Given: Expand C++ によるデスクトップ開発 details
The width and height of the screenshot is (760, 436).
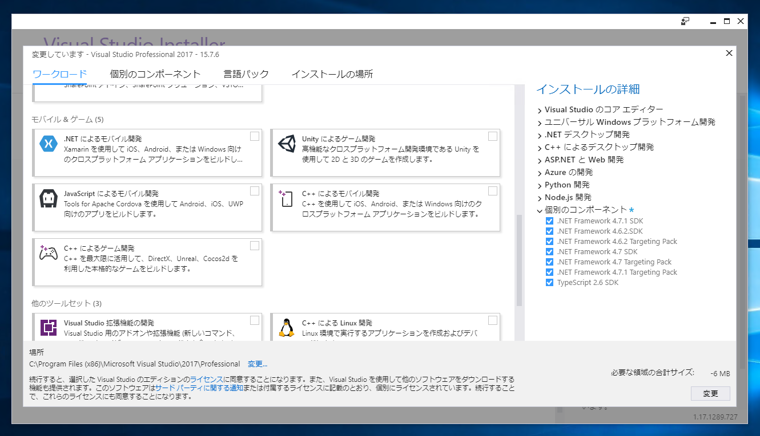Looking at the screenshot, I should 539,148.
